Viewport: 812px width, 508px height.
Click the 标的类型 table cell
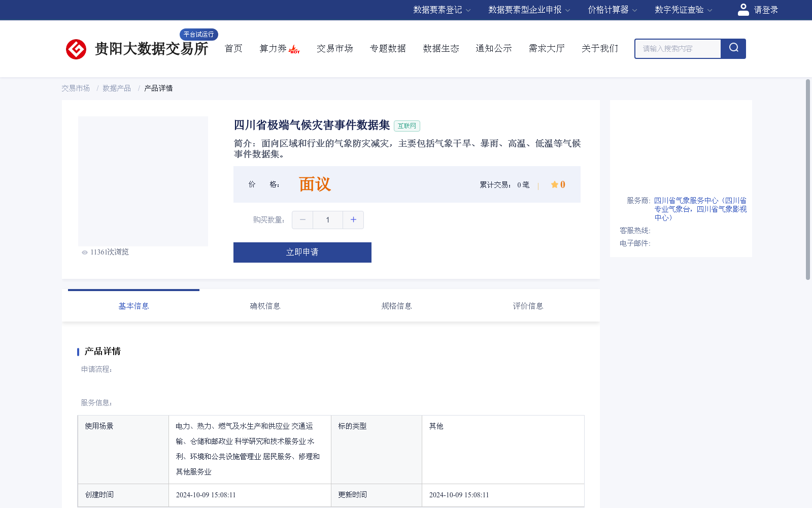point(377,450)
